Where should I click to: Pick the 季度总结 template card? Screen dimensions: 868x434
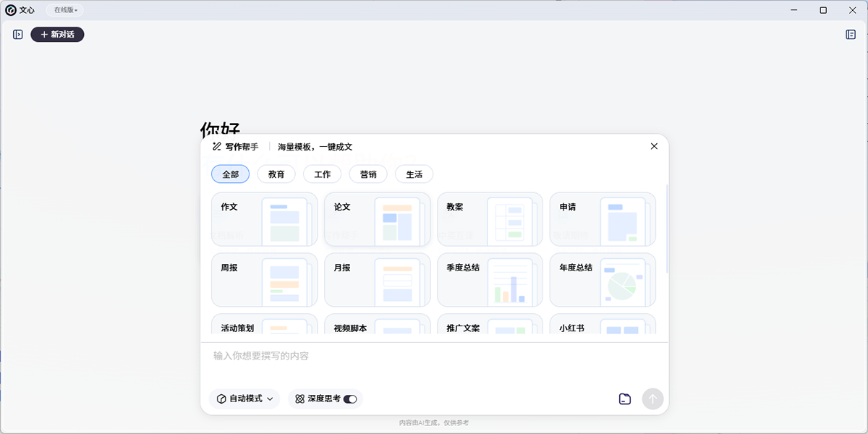[490, 279]
